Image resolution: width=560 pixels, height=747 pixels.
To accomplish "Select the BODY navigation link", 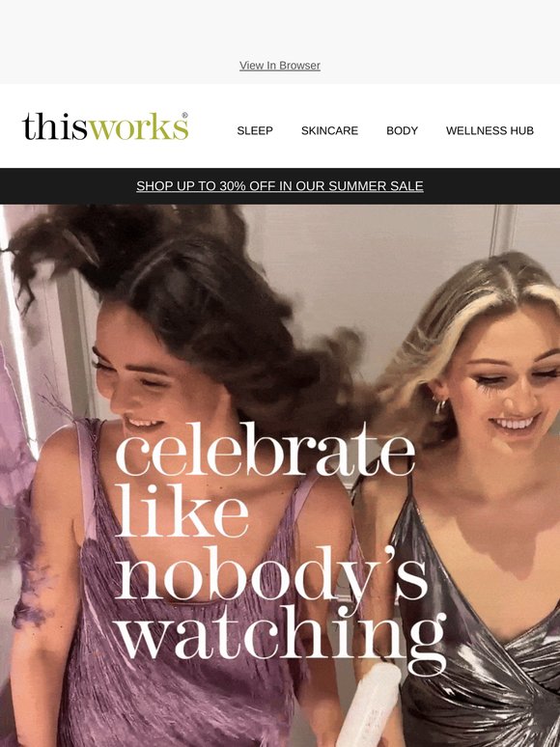I will coord(402,130).
